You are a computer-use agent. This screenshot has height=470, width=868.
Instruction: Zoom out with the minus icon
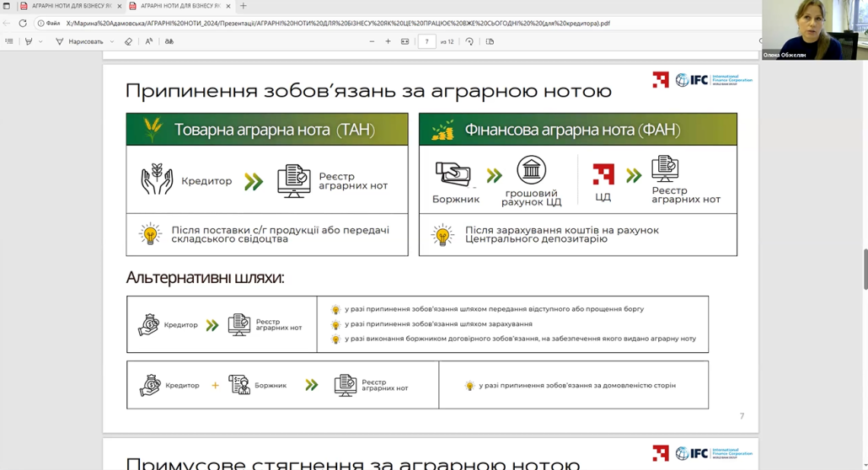click(x=372, y=41)
